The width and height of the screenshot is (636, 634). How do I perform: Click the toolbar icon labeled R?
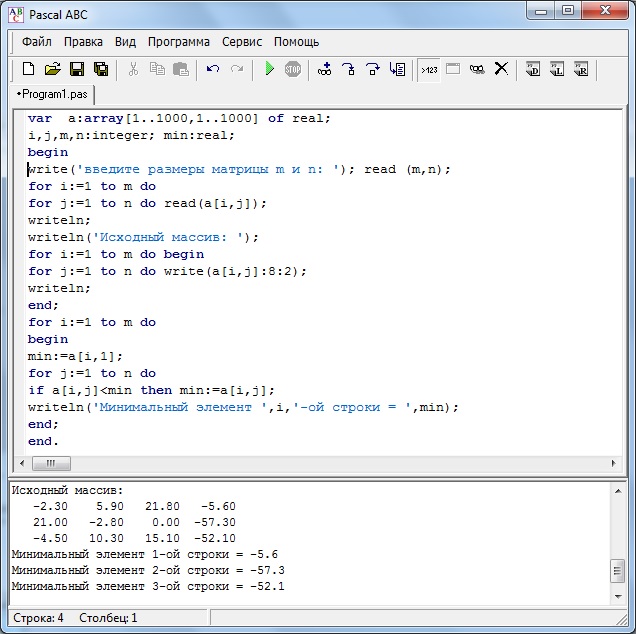point(581,69)
